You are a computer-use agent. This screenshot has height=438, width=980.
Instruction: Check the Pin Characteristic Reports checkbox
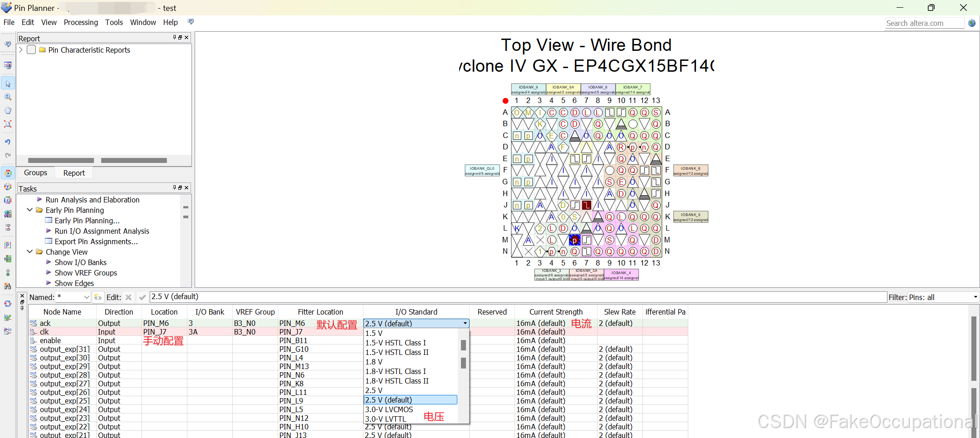pos(31,49)
